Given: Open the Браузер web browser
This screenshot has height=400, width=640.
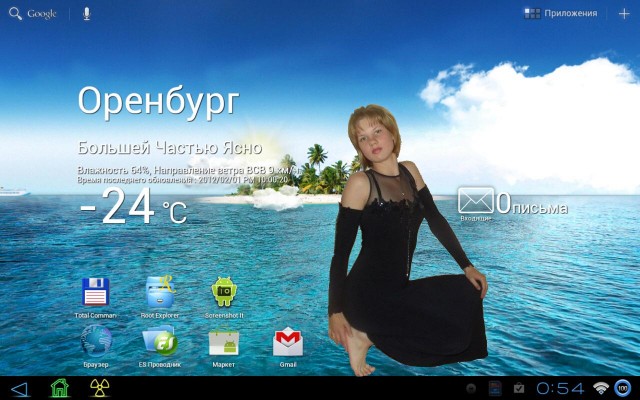Looking at the screenshot, I should coord(95,343).
